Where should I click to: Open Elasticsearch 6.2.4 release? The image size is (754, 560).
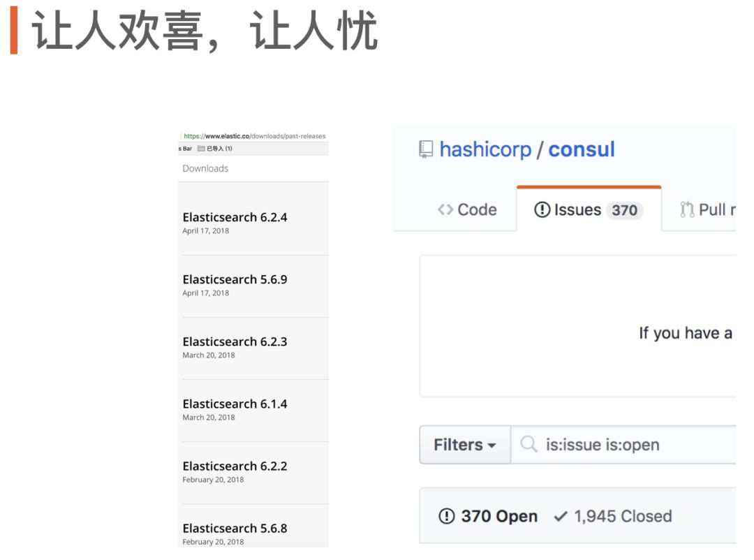click(235, 217)
